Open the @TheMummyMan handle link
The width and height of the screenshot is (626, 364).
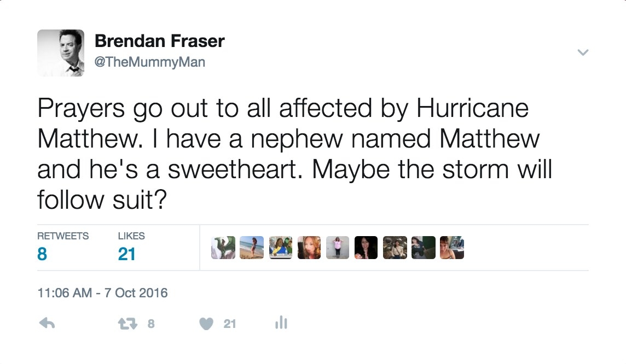click(150, 62)
